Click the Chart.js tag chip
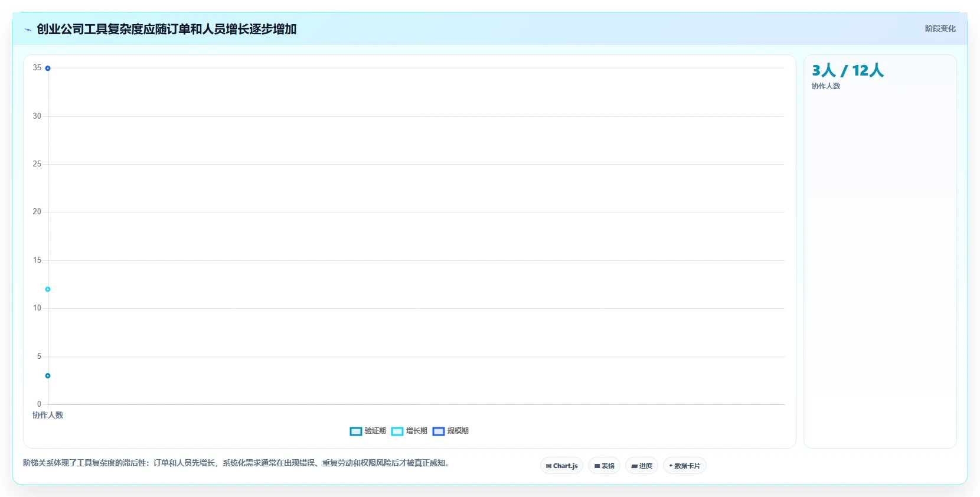980x497 pixels. tap(561, 466)
